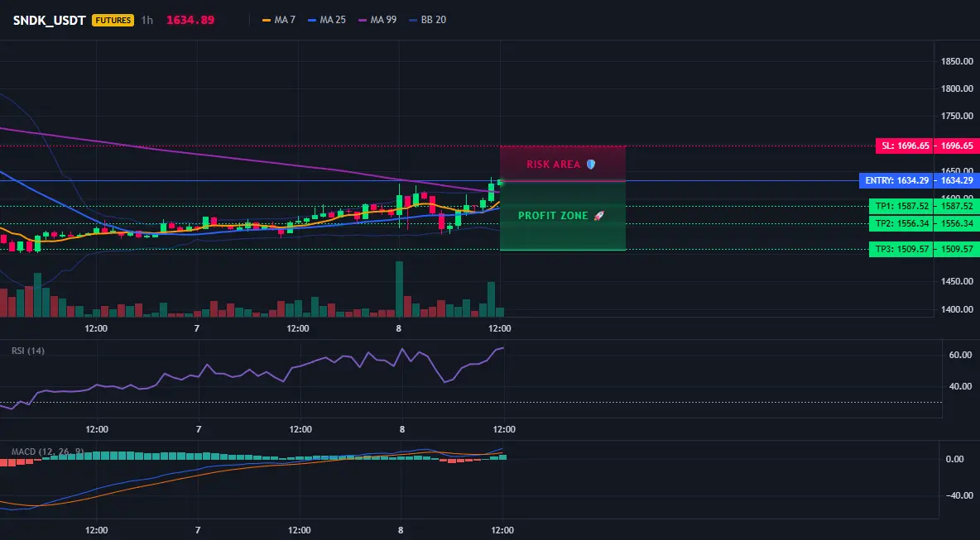Click the current price 1634.89

tap(190, 20)
